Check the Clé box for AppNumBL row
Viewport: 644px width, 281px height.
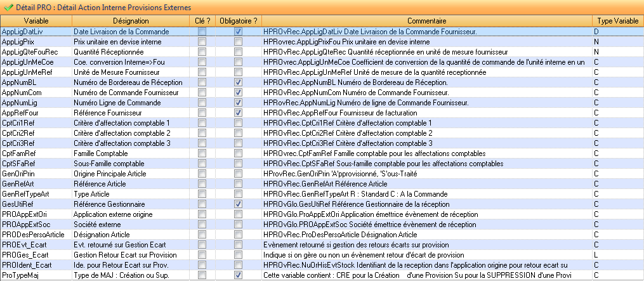[202, 82]
